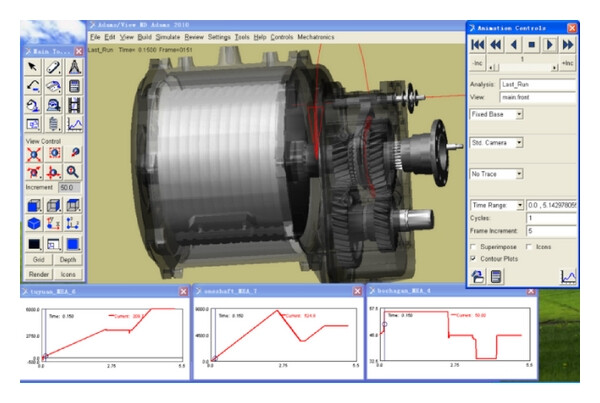Pick the joint compass tool icon
This screenshot has height=403, width=600.
(x=74, y=67)
